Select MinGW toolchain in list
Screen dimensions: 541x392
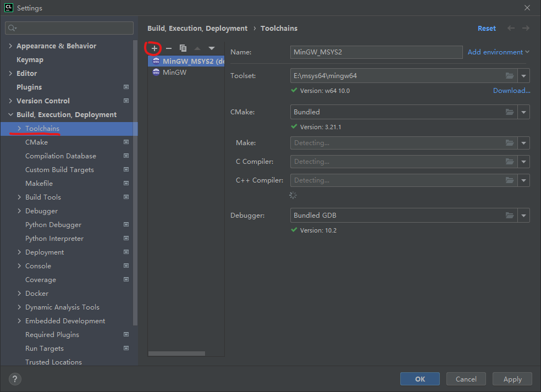click(186, 73)
